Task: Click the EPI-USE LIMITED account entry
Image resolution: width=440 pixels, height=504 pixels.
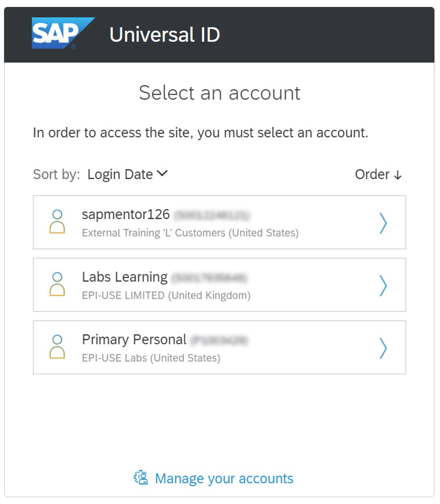Action: (x=219, y=284)
